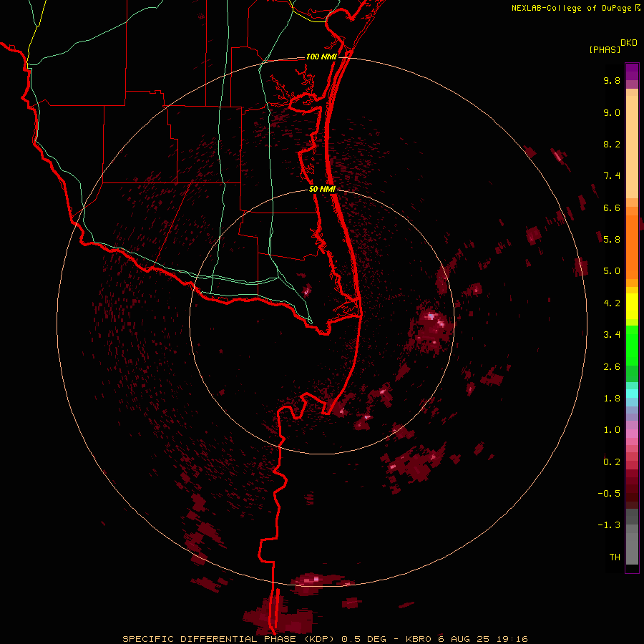Pick the gray bottom segment of color bar
Image resolution: width=644 pixels, height=644 pixels.
pos(632,544)
